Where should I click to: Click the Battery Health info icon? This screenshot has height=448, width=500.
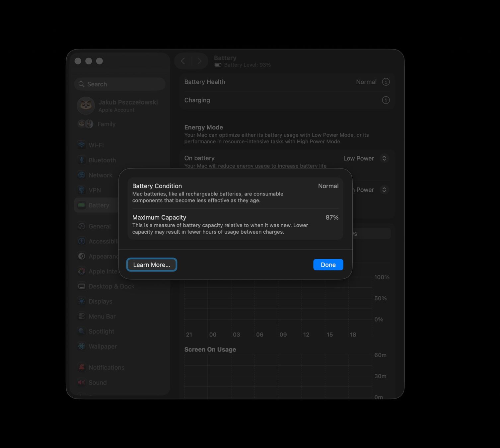click(386, 82)
